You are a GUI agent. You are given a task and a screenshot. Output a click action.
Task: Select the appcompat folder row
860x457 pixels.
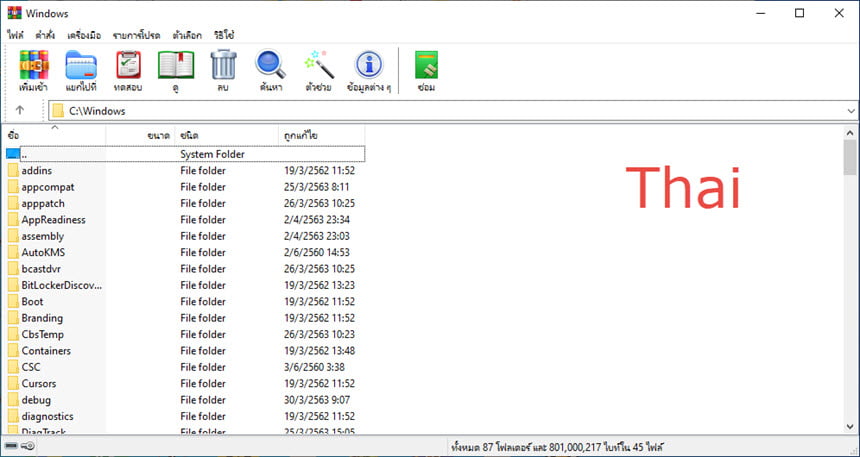pos(186,187)
